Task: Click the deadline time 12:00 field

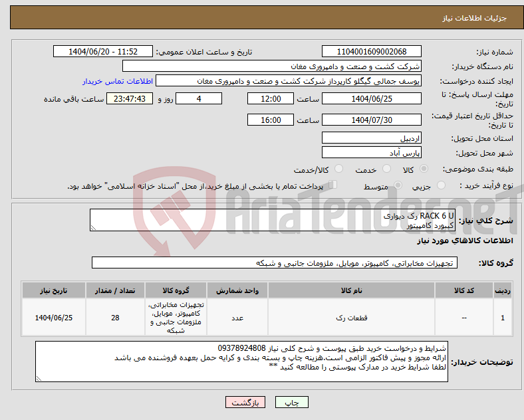Action: pyautogui.click(x=271, y=98)
